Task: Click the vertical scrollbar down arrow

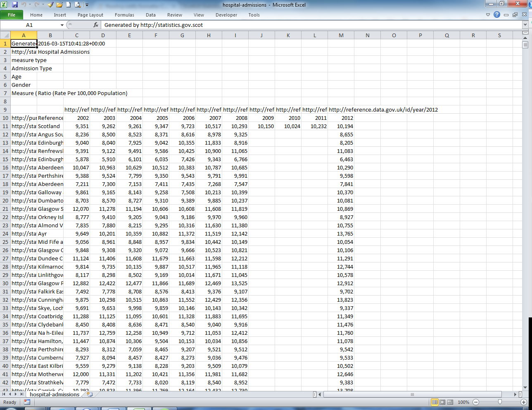Action: coord(525,388)
